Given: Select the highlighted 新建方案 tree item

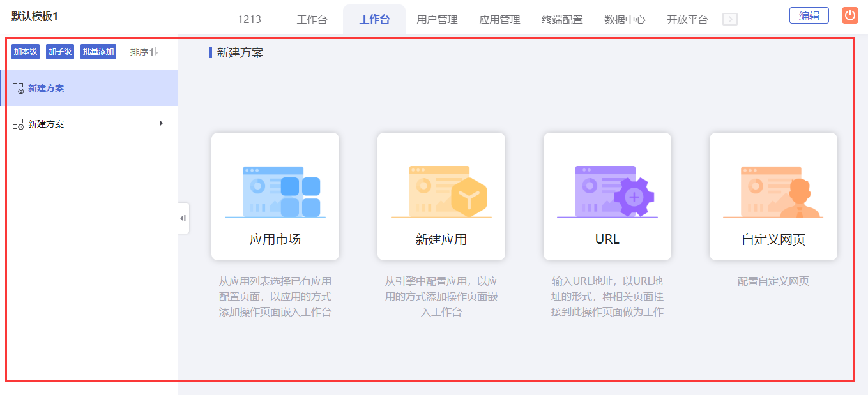Looking at the screenshot, I should click(89, 88).
